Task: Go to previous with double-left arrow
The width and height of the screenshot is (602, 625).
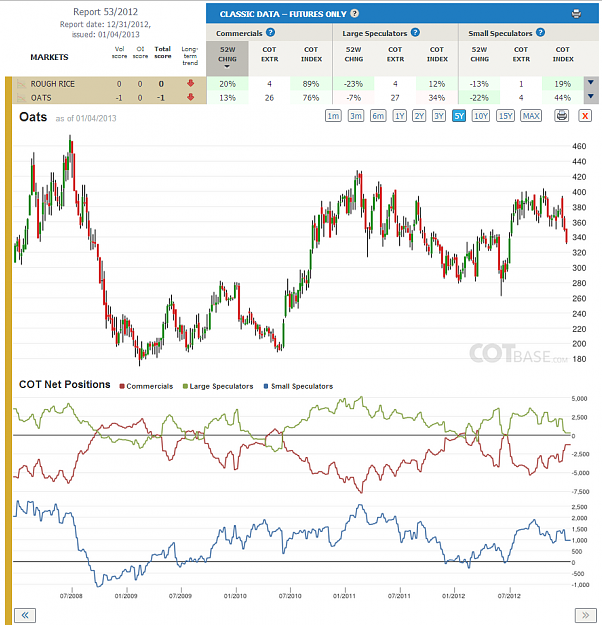Action: point(25,615)
